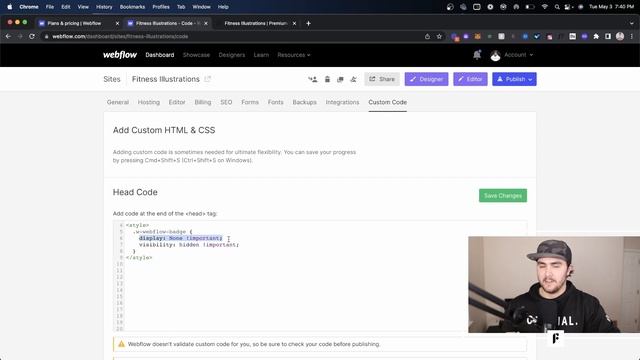Switch to the General tab

(x=118, y=102)
